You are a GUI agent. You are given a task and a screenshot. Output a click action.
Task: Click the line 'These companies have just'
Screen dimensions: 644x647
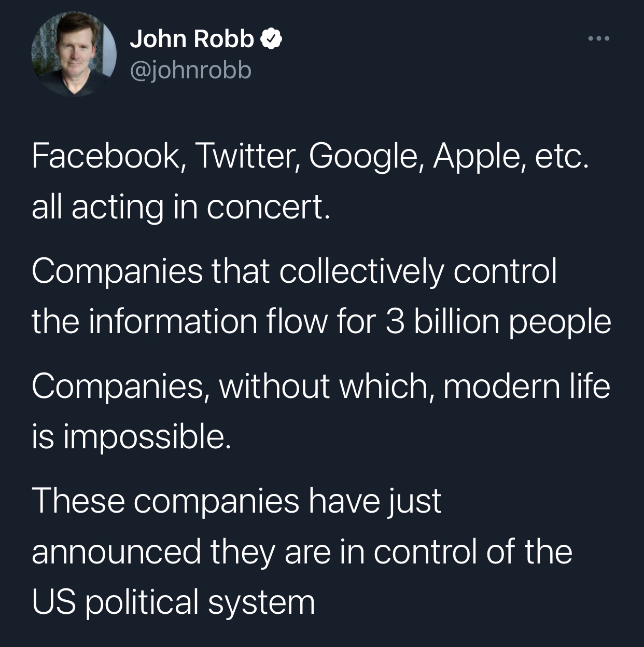tap(236, 501)
